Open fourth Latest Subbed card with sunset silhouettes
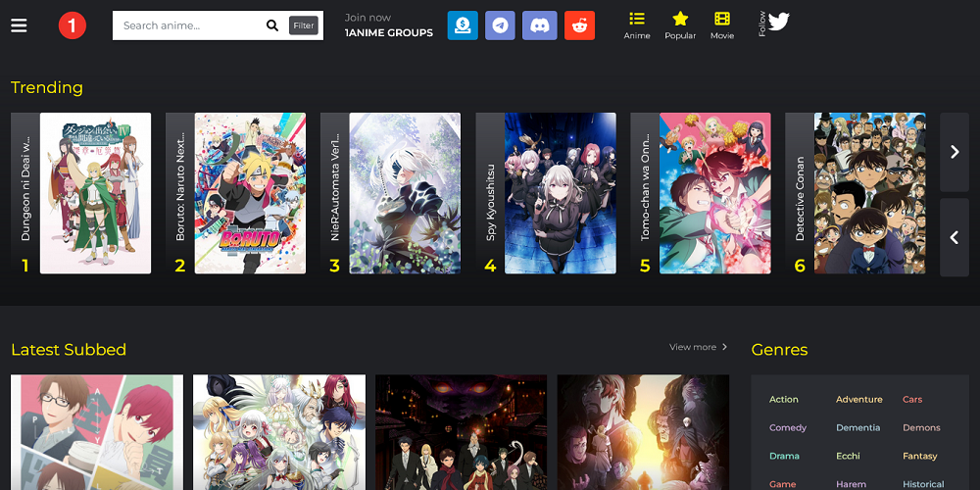 (x=643, y=432)
